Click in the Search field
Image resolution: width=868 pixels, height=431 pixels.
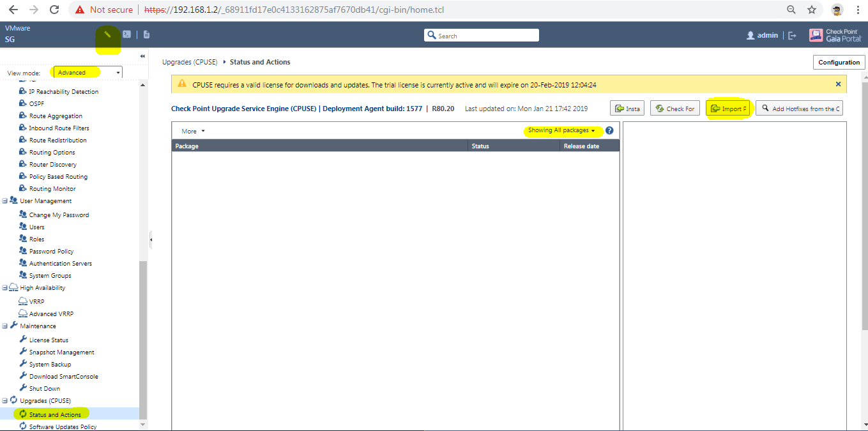[x=482, y=35]
